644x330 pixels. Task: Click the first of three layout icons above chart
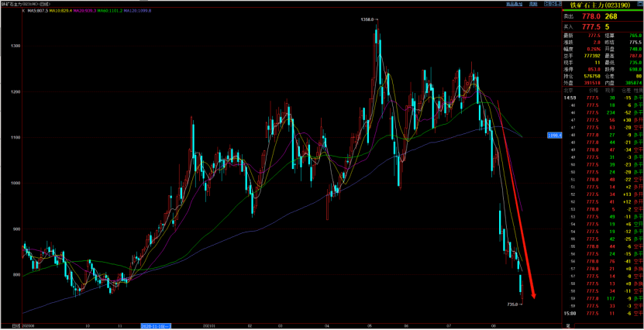click(546, 4)
